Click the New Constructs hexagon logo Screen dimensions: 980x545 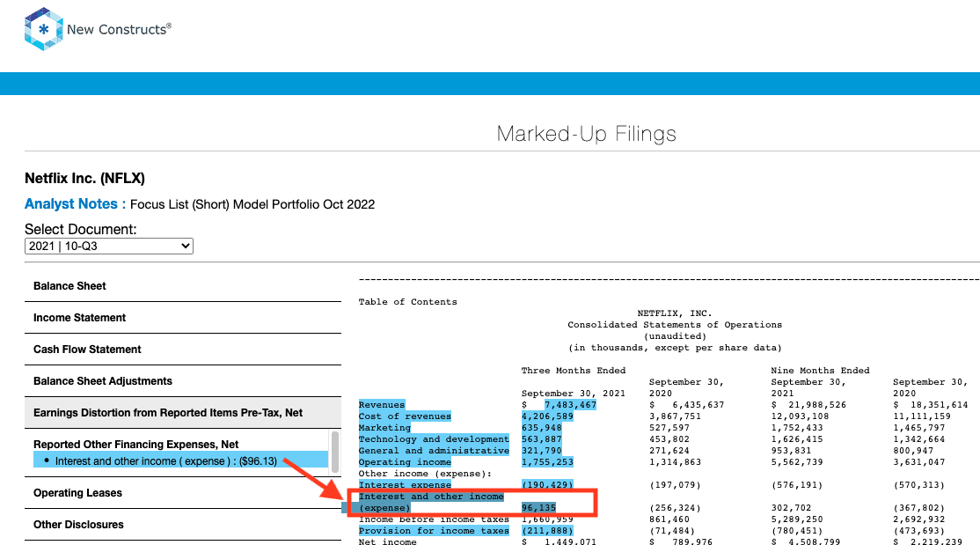43,29
